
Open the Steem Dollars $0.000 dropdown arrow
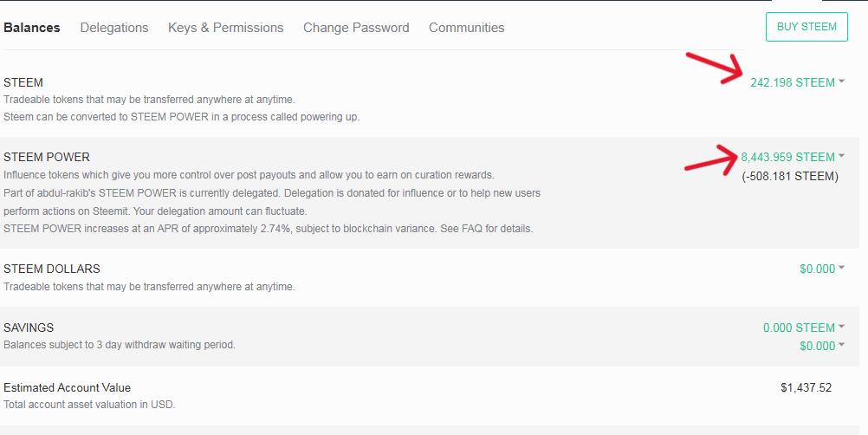(841, 268)
